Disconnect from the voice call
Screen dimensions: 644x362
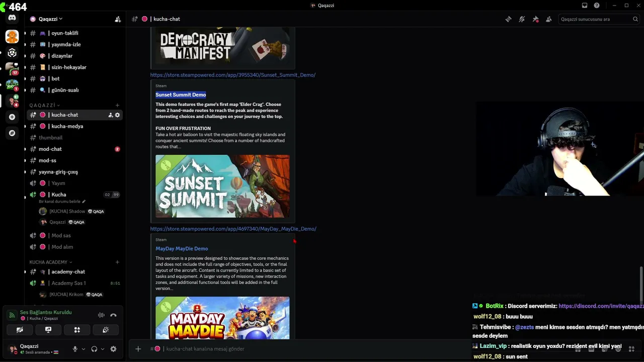coord(113,315)
